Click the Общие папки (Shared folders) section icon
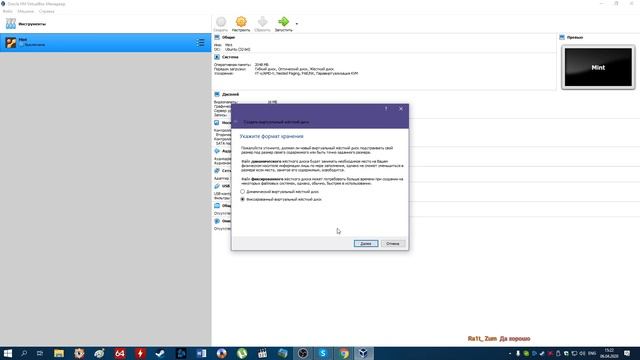 [x=217, y=206]
